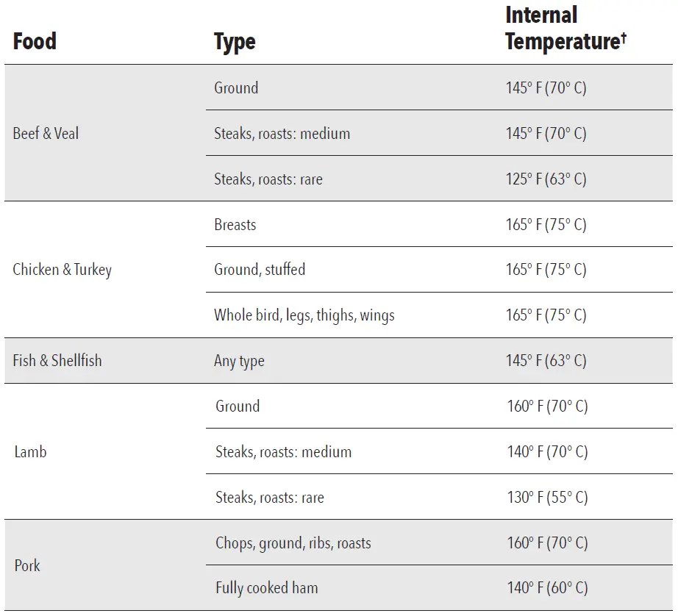Select the "Fish & Shellfish" food cell

pos(57,361)
